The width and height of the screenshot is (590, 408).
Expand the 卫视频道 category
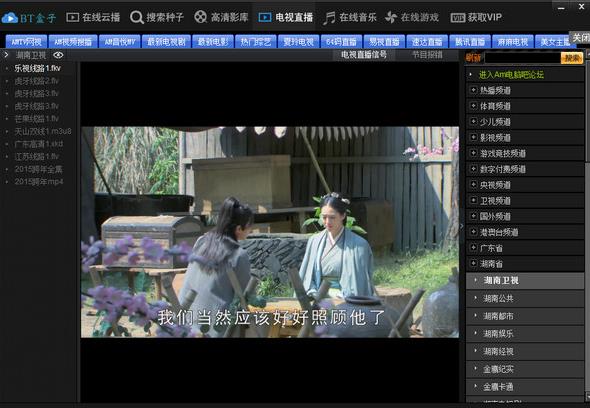[525, 201]
